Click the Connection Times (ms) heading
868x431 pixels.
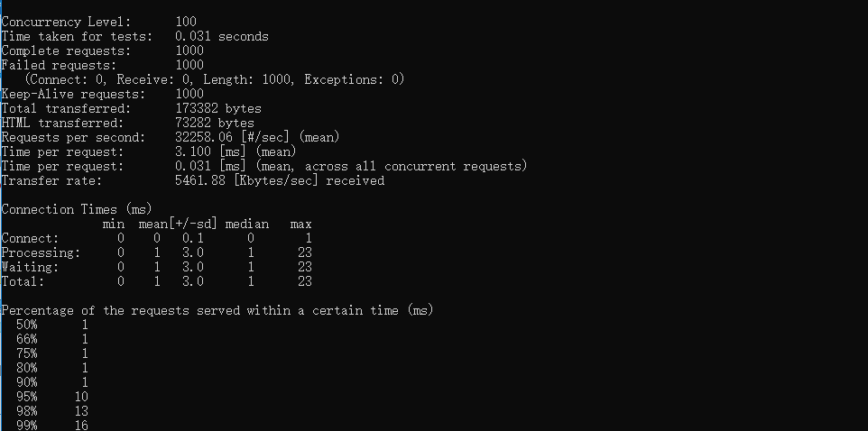tap(76, 209)
